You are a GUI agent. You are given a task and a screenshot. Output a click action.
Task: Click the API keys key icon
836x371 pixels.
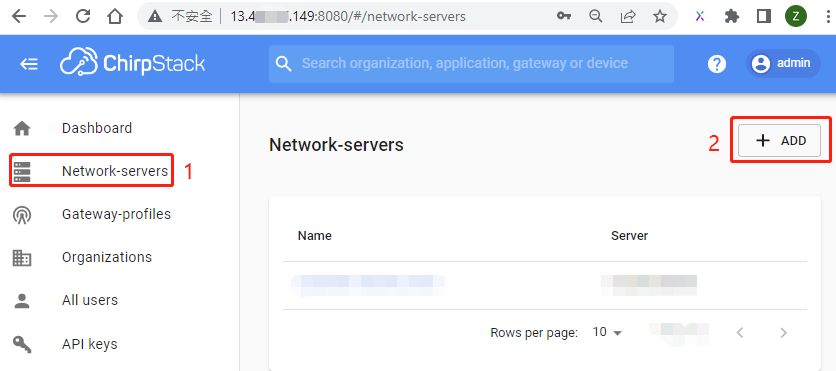tap(22, 344)
